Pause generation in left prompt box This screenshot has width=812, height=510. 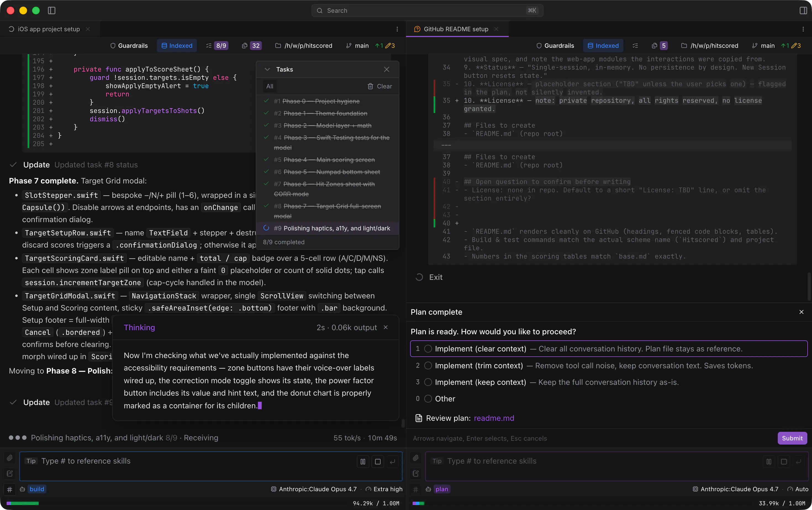pos(363,461)
